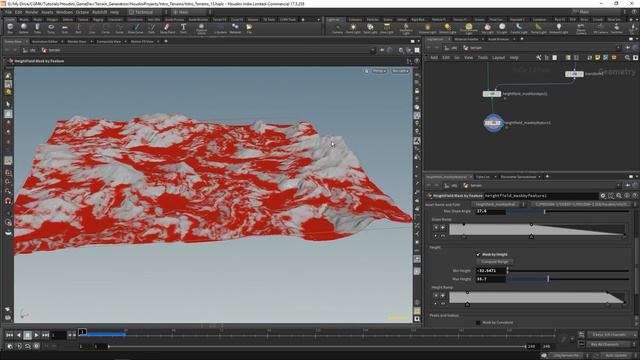Select the Grid shelf tool

(64, 28)
